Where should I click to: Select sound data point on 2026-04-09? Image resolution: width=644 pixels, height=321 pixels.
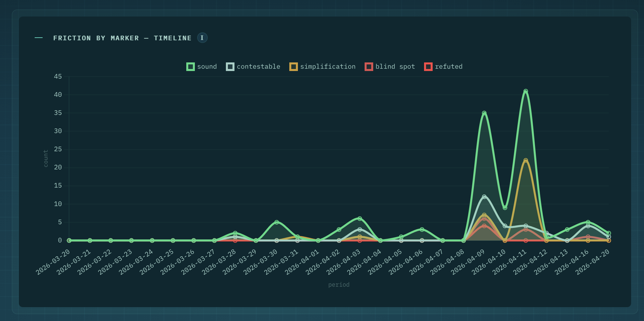point(484,113)
